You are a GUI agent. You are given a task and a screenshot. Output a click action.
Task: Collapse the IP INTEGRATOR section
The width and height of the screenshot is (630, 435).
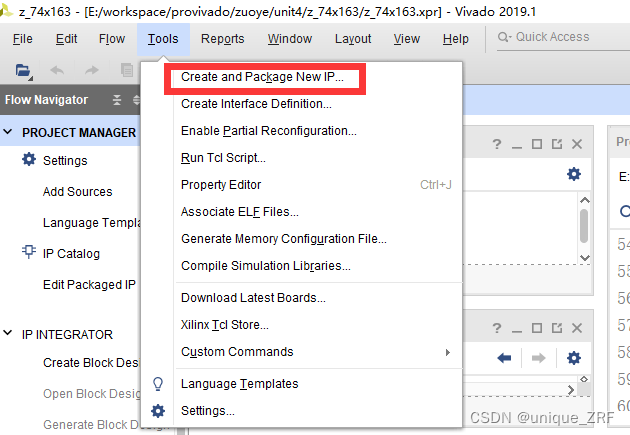(x=8, y=333)
